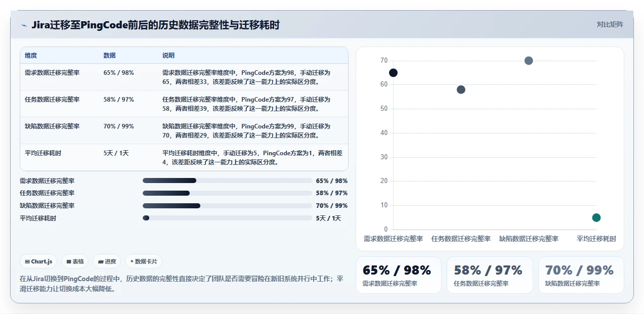Click the 平均迁移耗时 progress bar

[x=227, y=218]
